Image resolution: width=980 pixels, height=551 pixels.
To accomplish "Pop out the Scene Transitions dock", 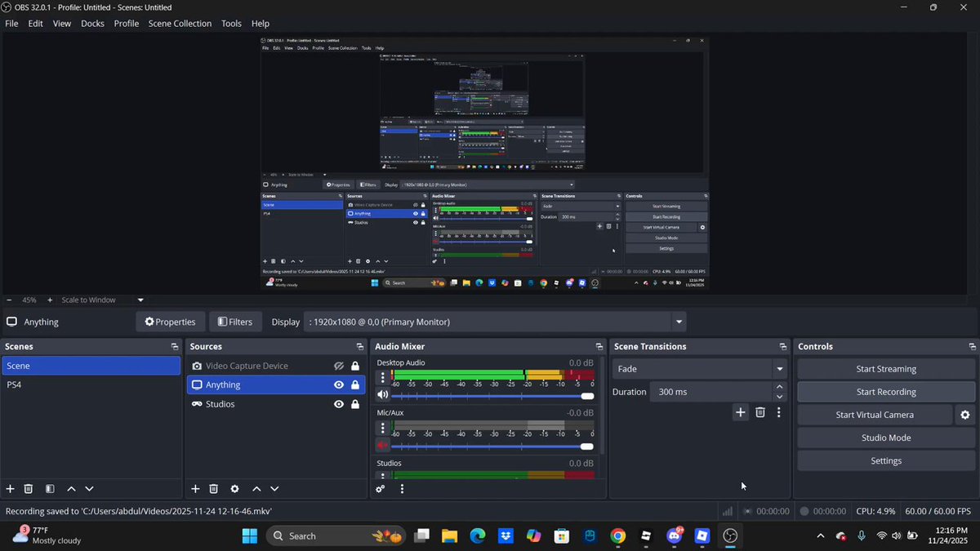I will tap(782, 347).
